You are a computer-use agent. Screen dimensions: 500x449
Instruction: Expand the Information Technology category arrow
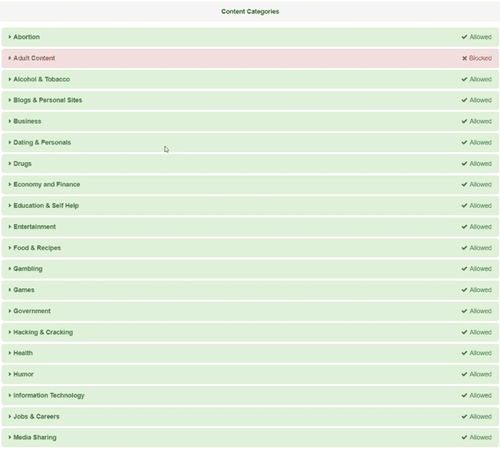(10, 395)
